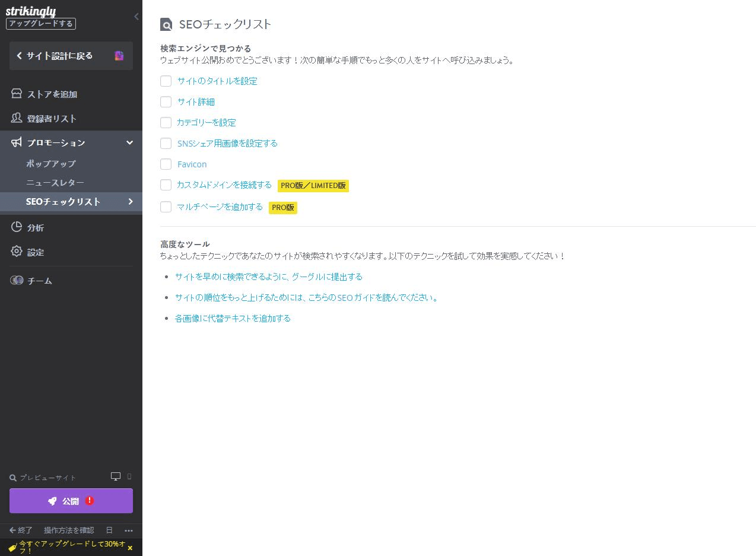Viewport: 756px width, 556px height.
Task: Open the 分析 analytics icon
Action: tap(17, 227)
